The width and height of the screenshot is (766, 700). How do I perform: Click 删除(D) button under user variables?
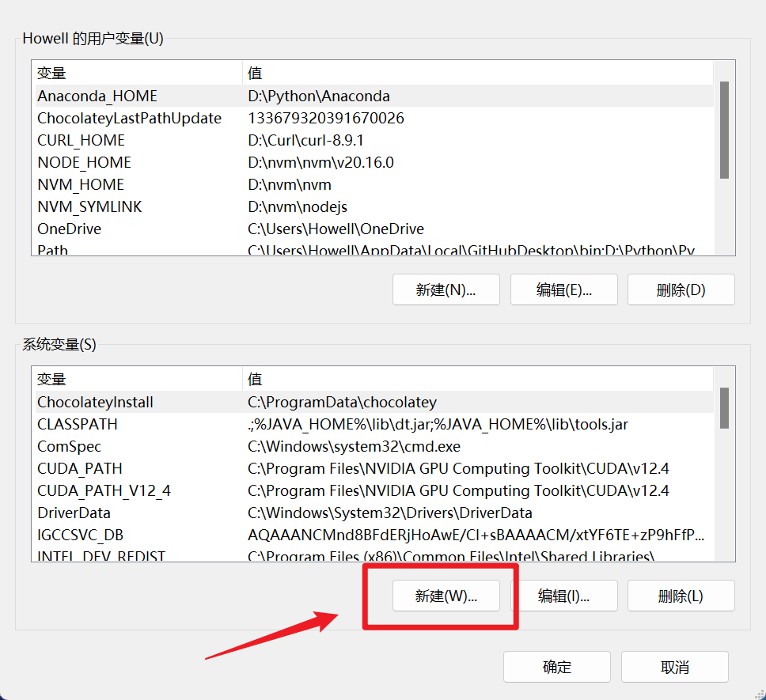coord(681,289)
